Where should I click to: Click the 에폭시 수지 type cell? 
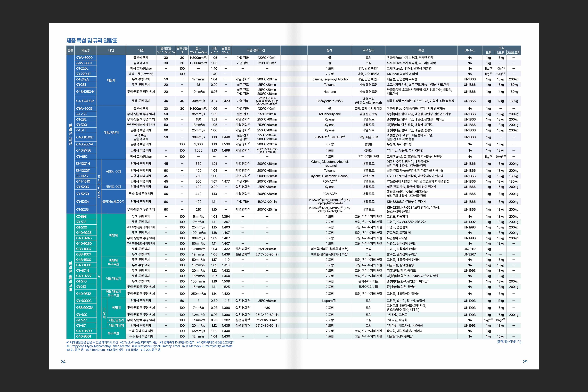(x=113, y=172)
